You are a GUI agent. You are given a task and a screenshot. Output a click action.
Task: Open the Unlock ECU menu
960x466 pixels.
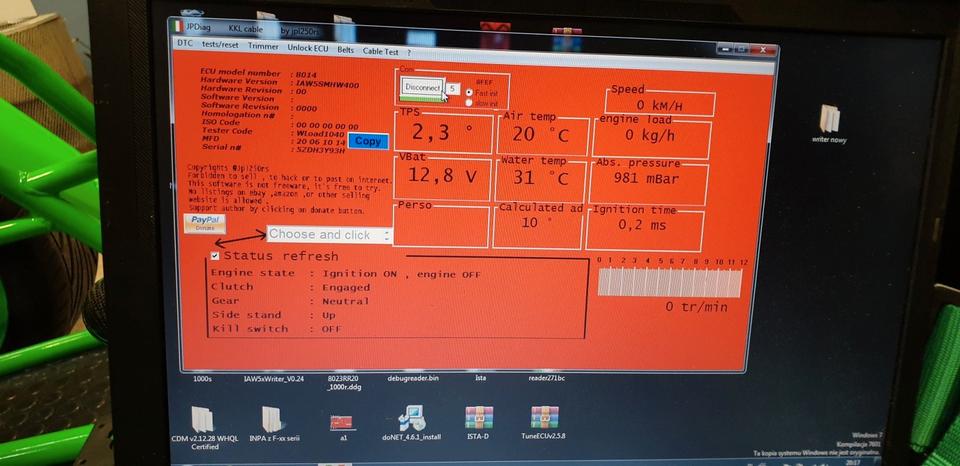tap(308, 48)
